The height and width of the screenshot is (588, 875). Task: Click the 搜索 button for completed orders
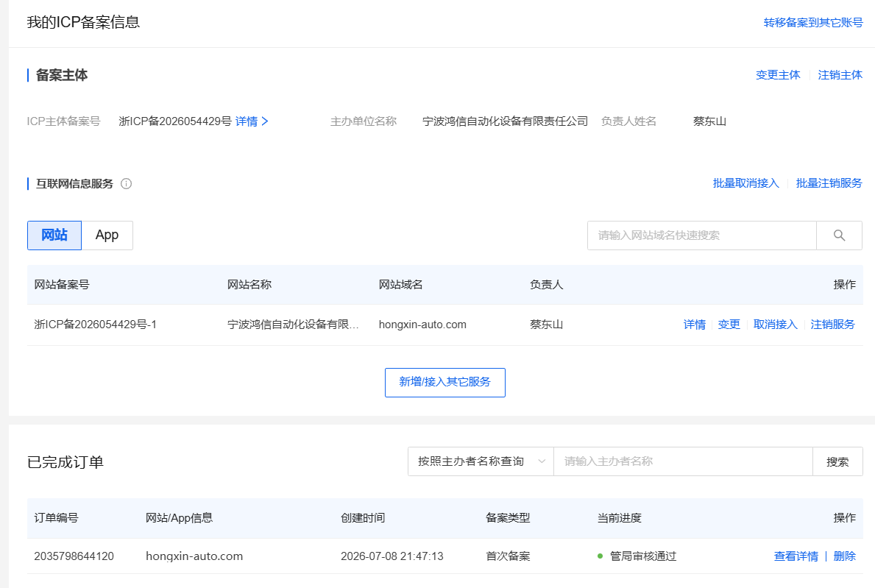pyautogui.click(x=837, y=461)
